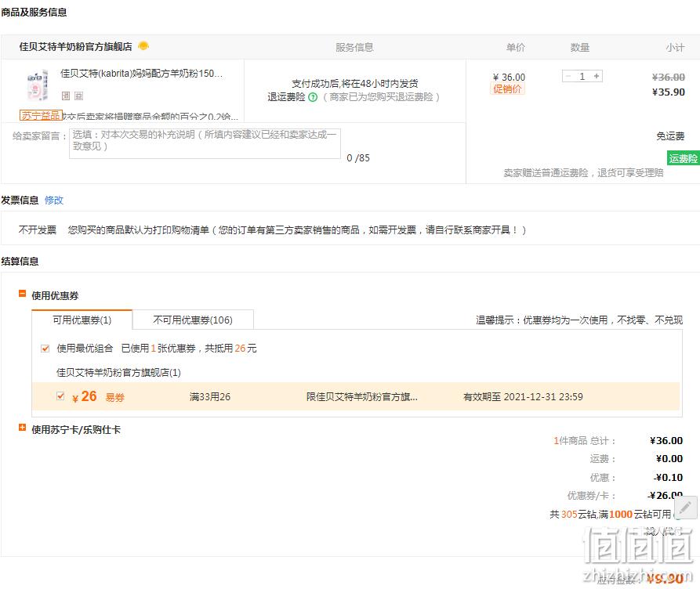Image resolution: width=700 pixels, height=589 pixels.
Task: Switch to the 可用优惠券(1) tab
Action: tap(82, 320)
